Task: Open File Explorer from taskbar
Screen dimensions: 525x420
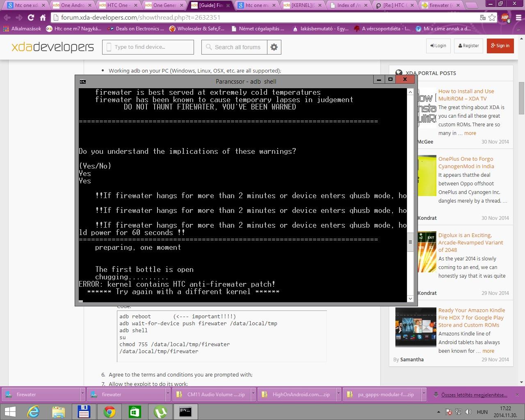Action: (58, 412)
